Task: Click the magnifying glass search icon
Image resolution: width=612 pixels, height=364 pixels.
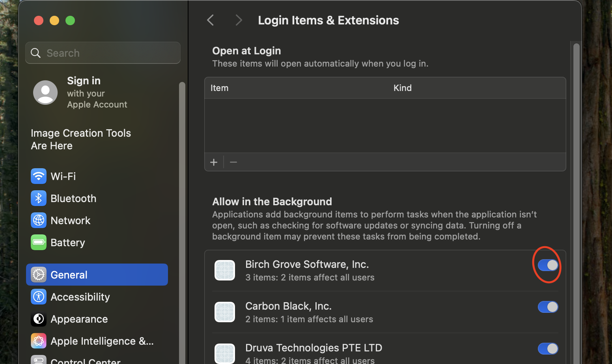Action: [36, 53]
